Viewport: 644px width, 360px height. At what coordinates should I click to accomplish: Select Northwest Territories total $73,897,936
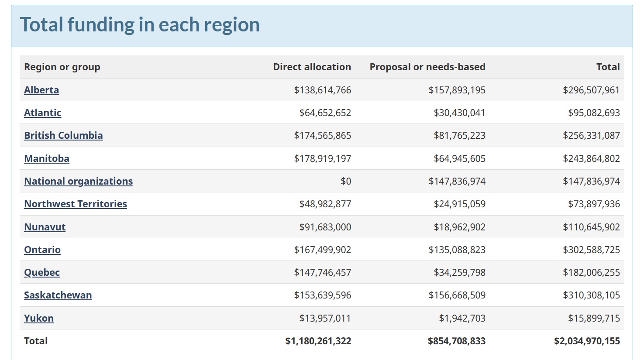coord(594,204)
